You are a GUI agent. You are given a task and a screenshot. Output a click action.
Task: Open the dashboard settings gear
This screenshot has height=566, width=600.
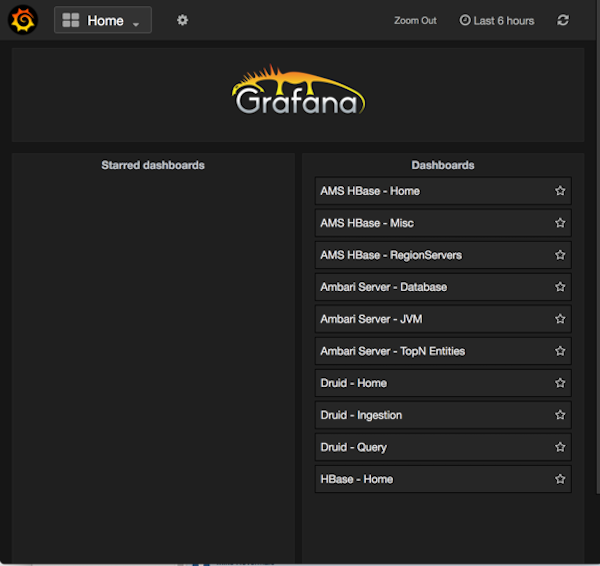182,20
